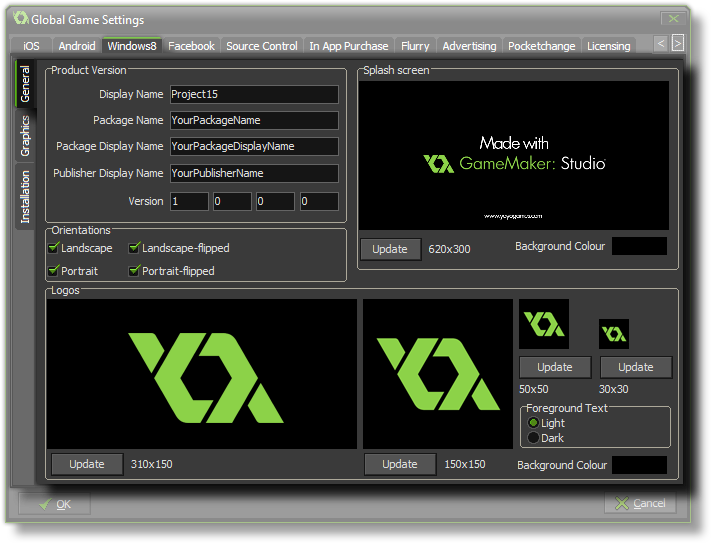This screenshot has height=543, width=711.
Task: Toggle the Landscape orientation checkbox
Action: (54, 248)
